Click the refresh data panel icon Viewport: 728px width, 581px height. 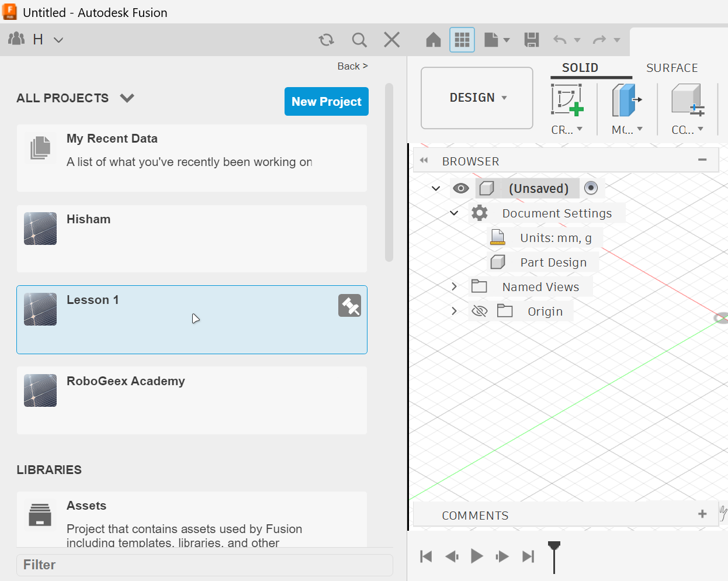pyautogui.click(x=326, y=40)
